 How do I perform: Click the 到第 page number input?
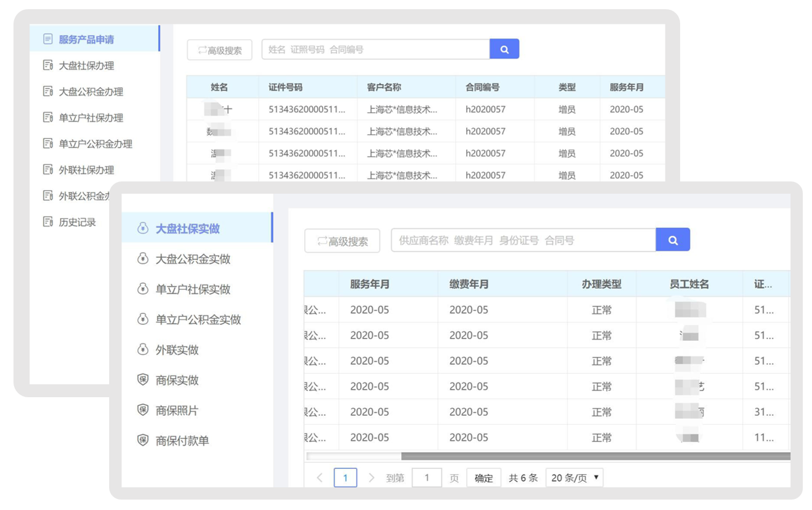[x=427, y=478]
